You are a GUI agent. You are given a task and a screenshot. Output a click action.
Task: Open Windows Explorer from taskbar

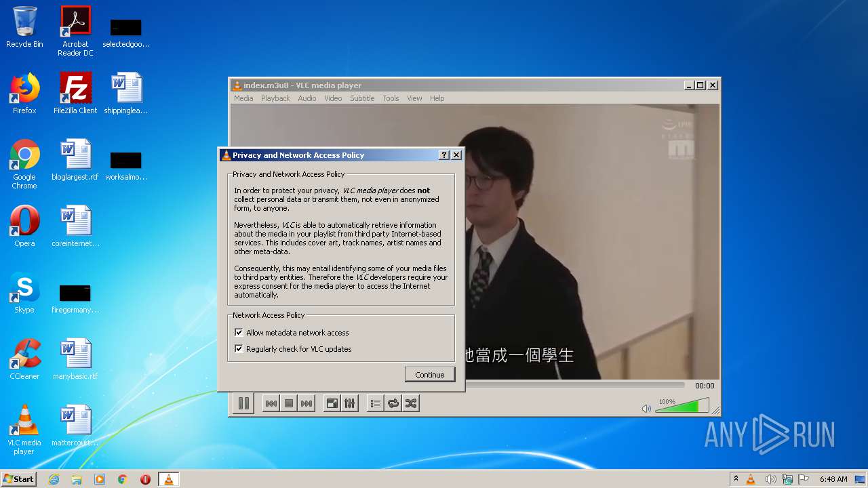(77, 479)
